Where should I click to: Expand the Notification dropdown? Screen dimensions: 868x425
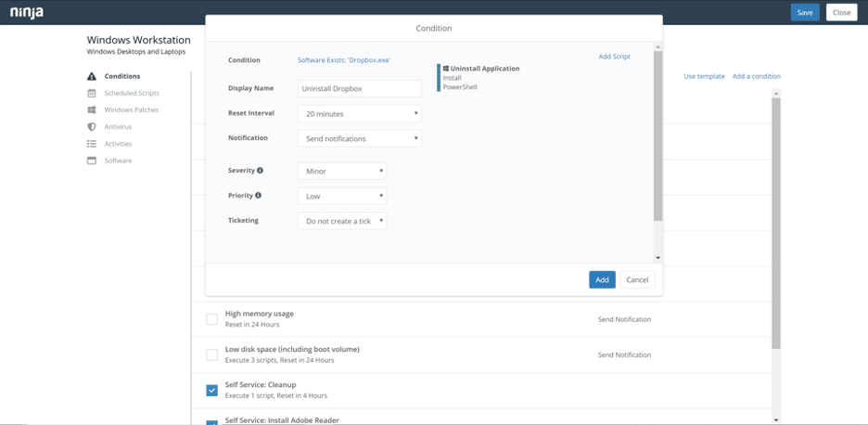(x=359, y=138)
